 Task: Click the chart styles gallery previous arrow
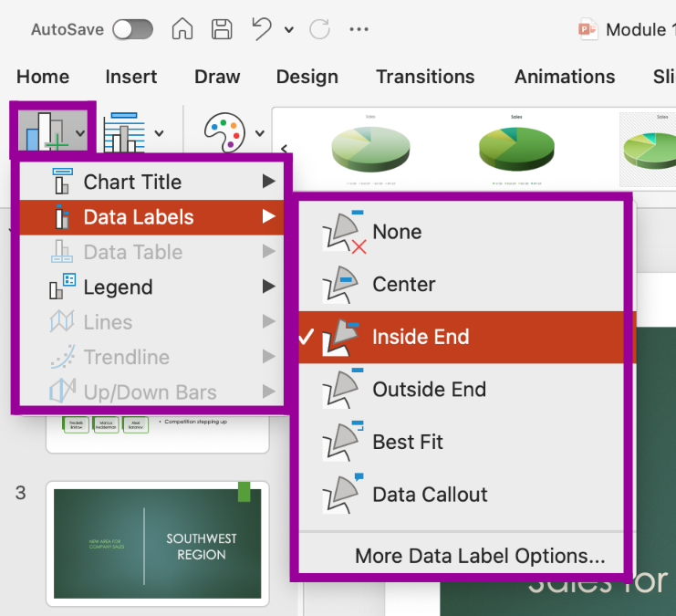click(x=284, y=149)
